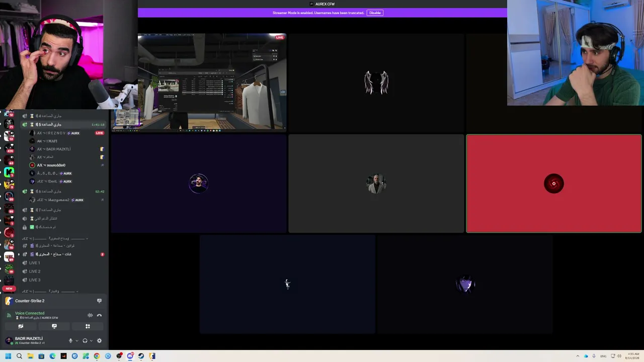Open Windows taskbar Search
The height and width of the screenshot is (362, 644).
[19, 356]
